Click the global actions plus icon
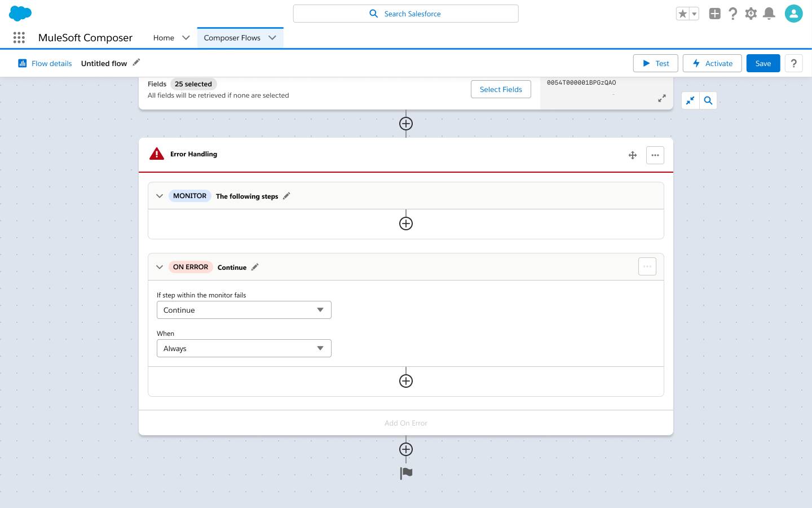This screenshot has height=508, width=812. [x=715, y=14]
